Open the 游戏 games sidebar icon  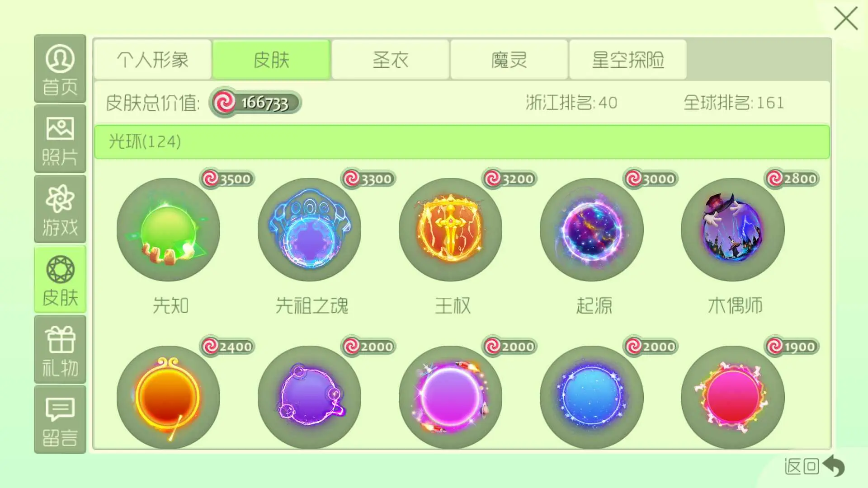pyautogui.click(x=60, y=209)
